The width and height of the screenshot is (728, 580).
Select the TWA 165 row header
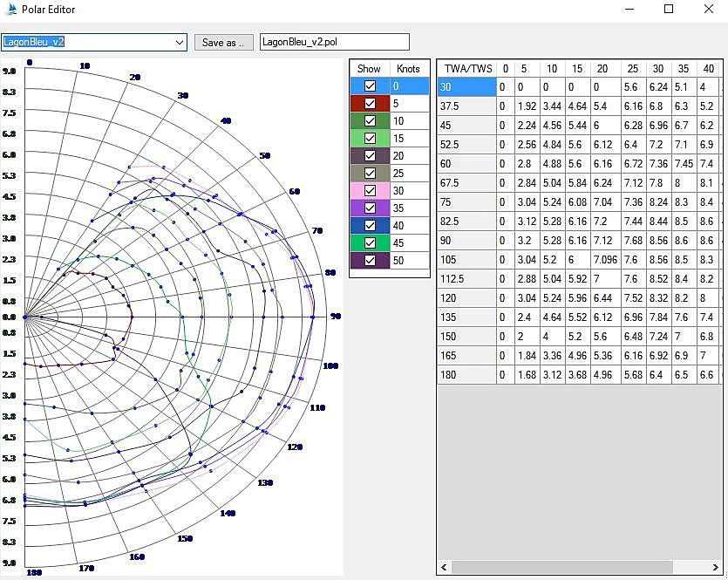pos(467,356)
